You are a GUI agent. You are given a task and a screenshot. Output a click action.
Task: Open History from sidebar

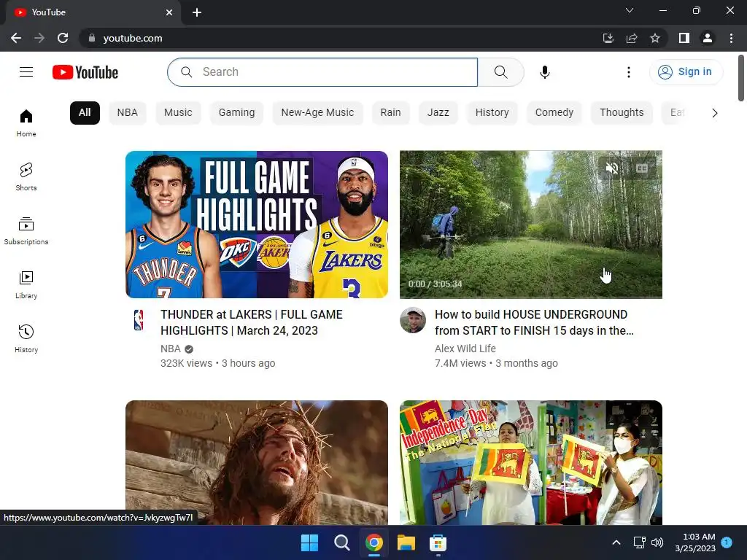click(x=26, y=338)
